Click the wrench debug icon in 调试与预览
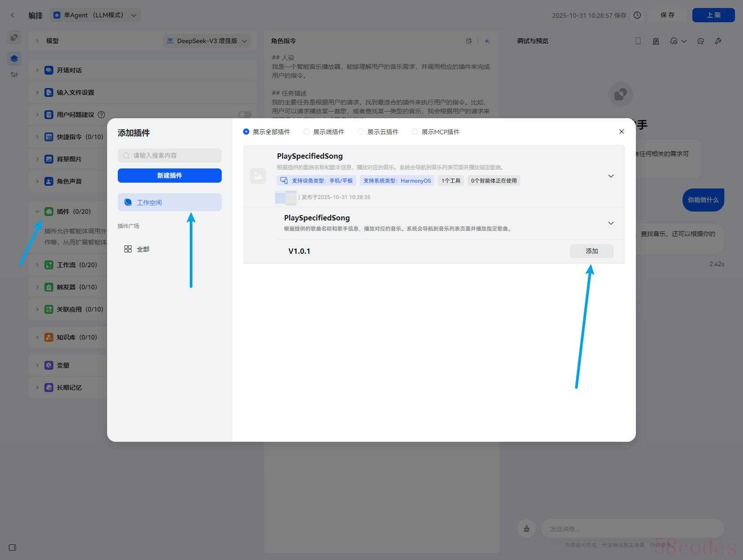 click(718, 41)
